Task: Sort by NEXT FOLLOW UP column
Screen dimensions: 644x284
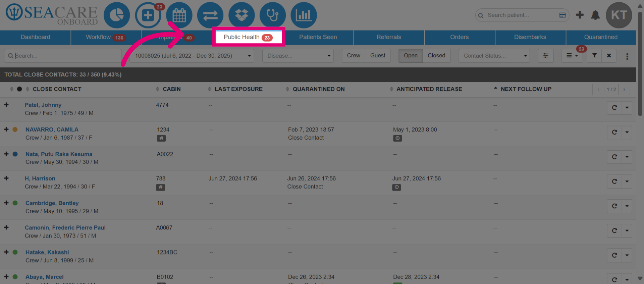Action: [x=523, y=89]
